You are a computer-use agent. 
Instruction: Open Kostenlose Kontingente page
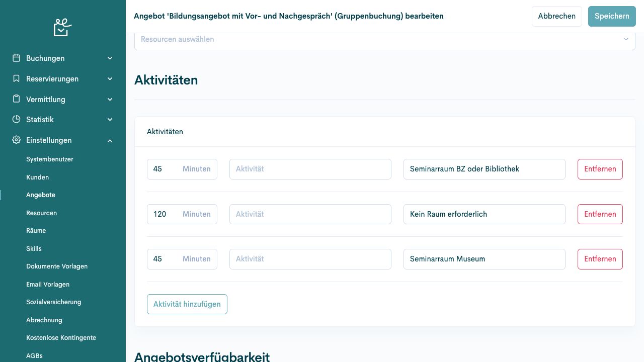tap(61, 338)
